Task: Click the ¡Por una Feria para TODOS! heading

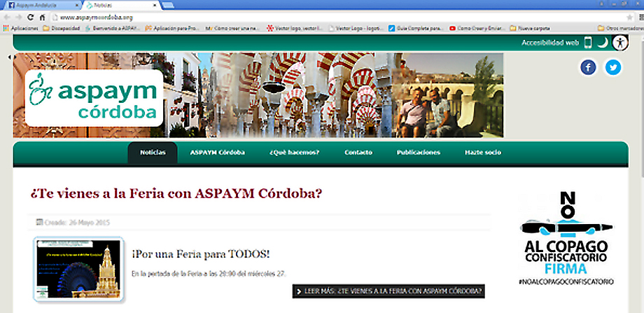Action: [201, 254]
